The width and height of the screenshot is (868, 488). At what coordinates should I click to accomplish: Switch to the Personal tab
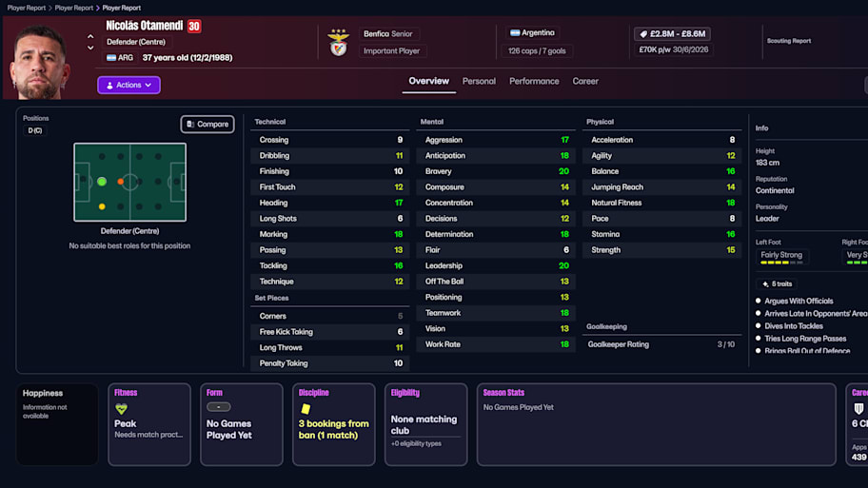click(x=479, y=82)
